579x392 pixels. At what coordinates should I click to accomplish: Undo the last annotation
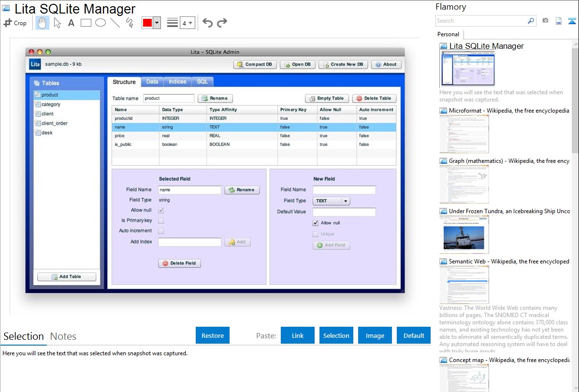pyautogui.click(x=207, y=23)
